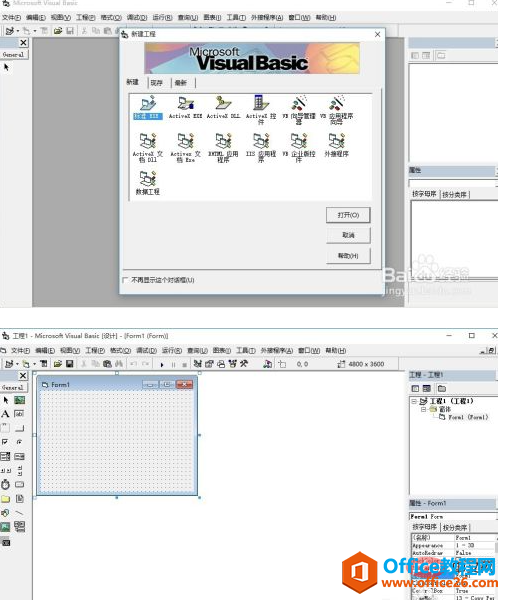Select the PictureBox tool in toolbox
Viewport: 505px width, 600px height.
[20, 400]
